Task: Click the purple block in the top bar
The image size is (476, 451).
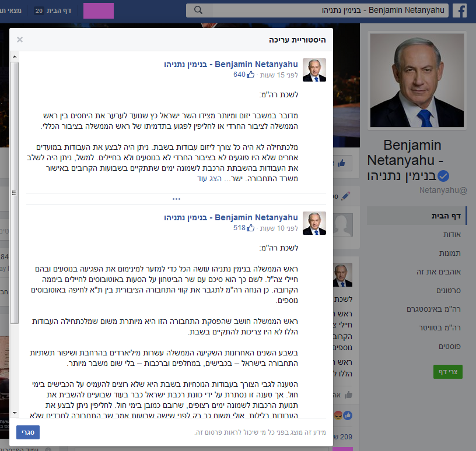Action: point(99,10)
